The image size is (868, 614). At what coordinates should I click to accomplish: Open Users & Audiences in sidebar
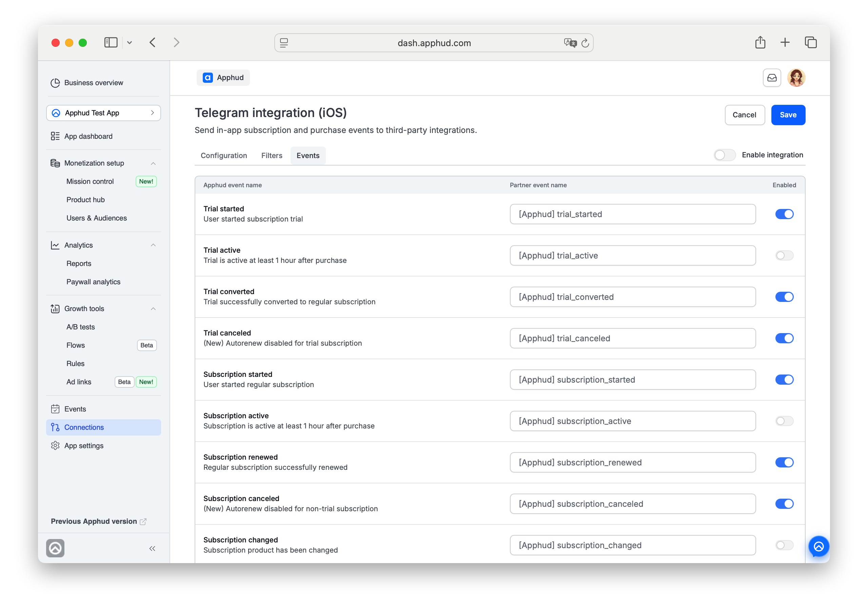click(x=96, y=218)
